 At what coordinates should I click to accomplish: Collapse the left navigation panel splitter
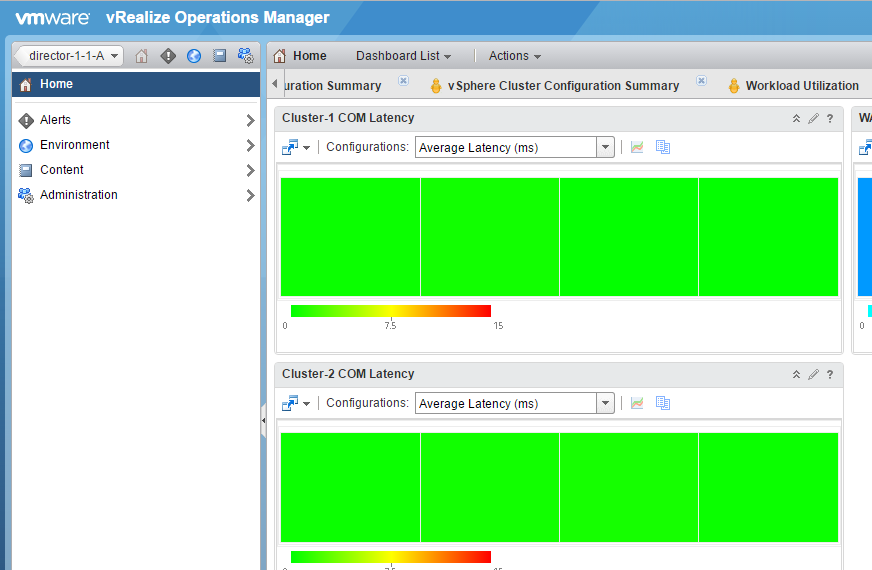264,420
